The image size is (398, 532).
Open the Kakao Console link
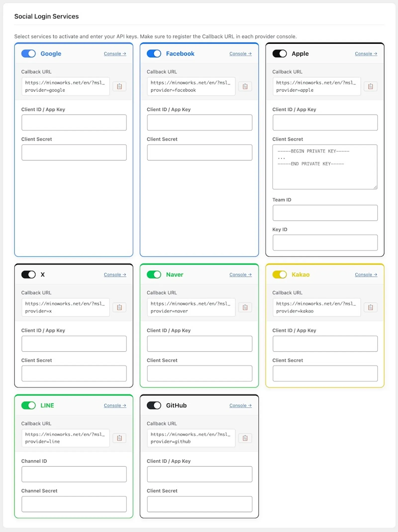[366, 275]
